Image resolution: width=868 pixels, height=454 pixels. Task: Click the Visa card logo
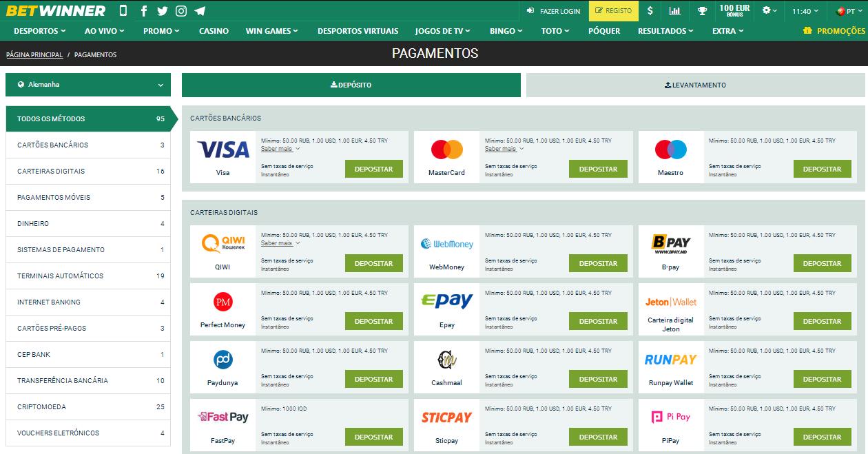(223, 149)
